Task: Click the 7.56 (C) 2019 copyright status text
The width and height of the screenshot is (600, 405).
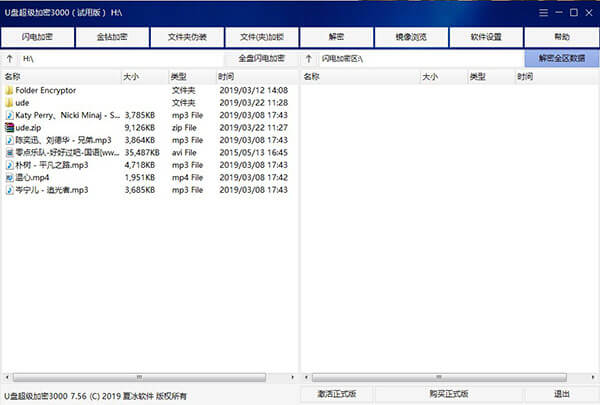Action: [96, 396]
